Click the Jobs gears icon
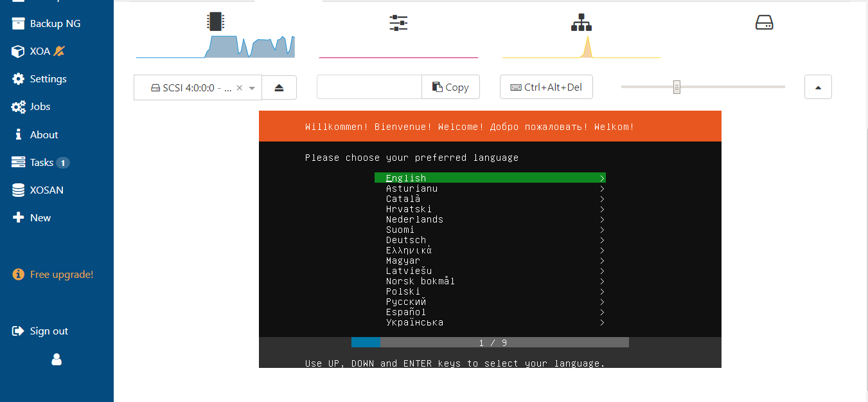Screen dimensions: 868x402 (19, 107)
